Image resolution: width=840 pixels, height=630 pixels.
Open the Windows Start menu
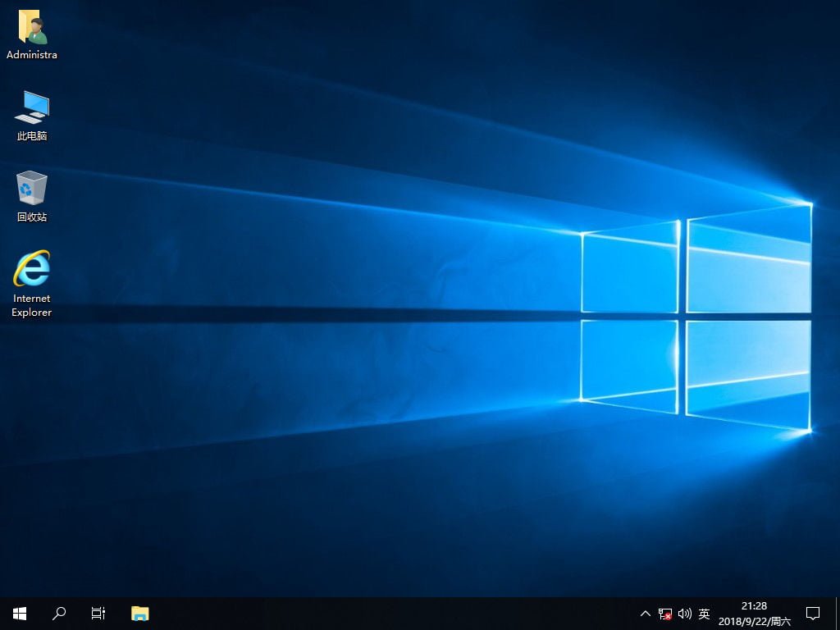point(20,613)
